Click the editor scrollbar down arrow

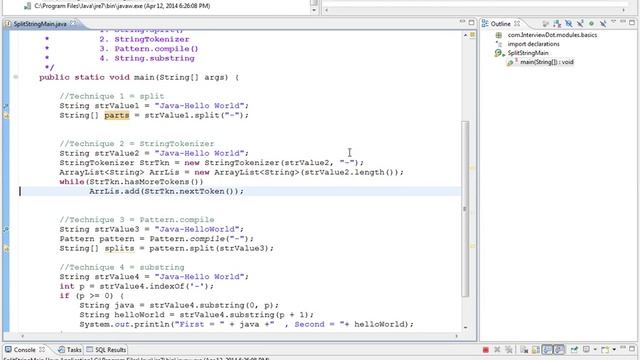[x=465, y=327]
